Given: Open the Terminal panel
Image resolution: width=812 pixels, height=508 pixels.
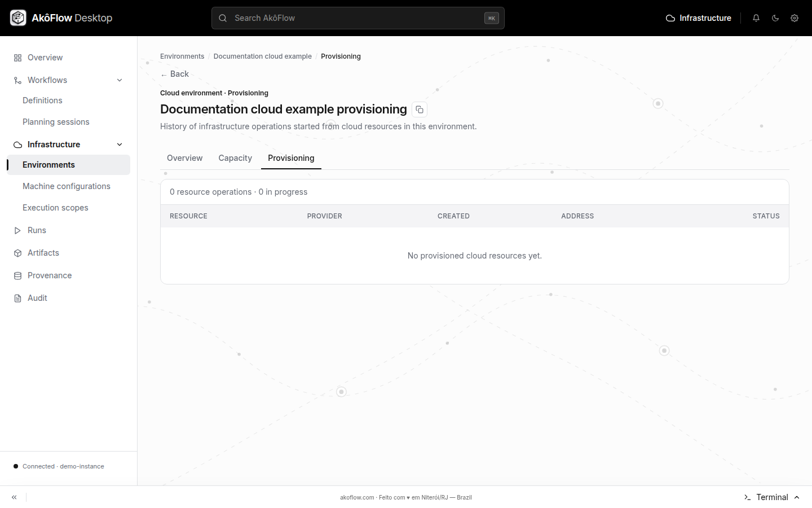Looking at the screenshot, I should coord(772,497).
